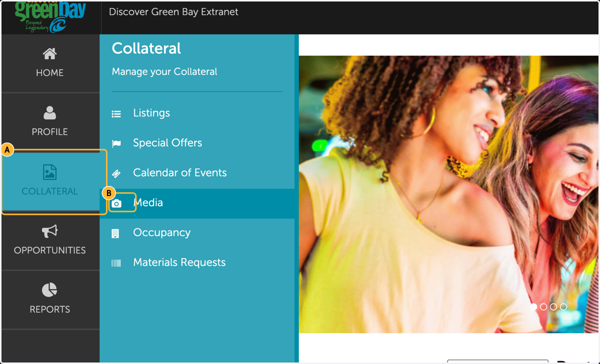Open the OPPORTUNITIES label in sidebar
Image resolution: width=600 pixels, height=364 pixels.
[x=49, y=250]
